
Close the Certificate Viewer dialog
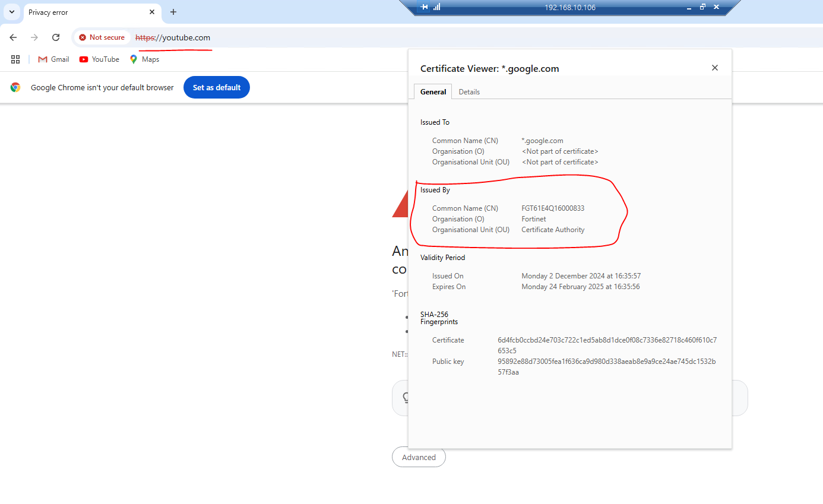(x=715, y=68)
